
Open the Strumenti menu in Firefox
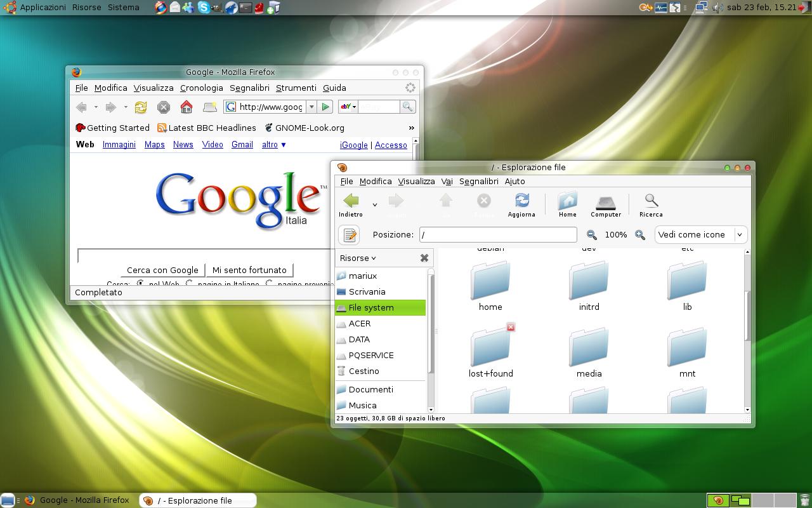[x=296, y=88]
